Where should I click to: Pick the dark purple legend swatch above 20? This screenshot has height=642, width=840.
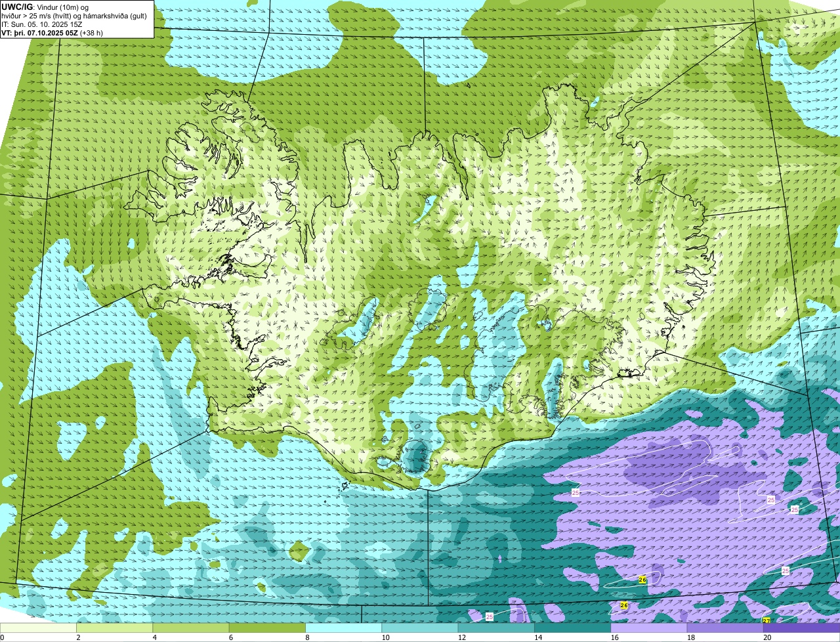pyautogui.click(x=801, y=628)
